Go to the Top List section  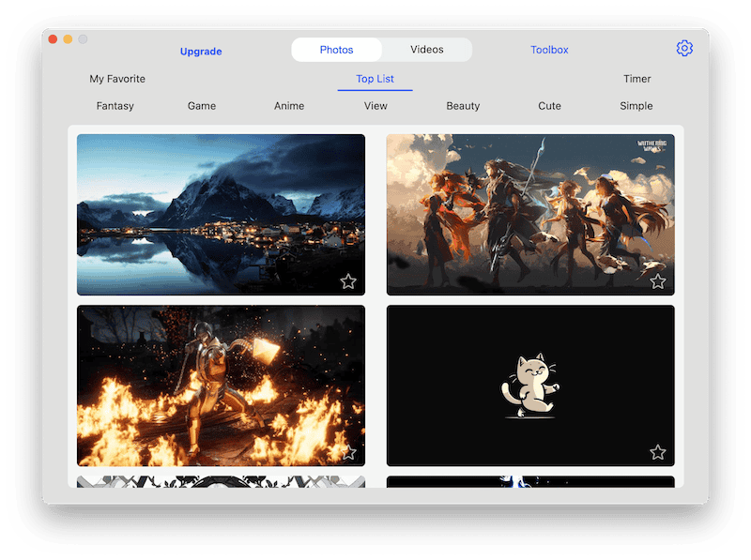tap(375, 79)
